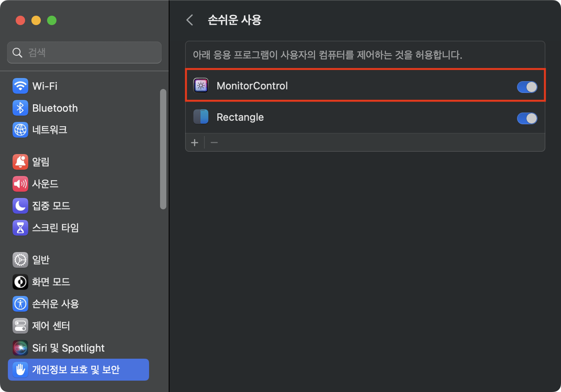This screenshot has height=392, width=561.
Task: Click the hand icon for 개인정보 보호 및 보안
Action: tap(20, 370)
